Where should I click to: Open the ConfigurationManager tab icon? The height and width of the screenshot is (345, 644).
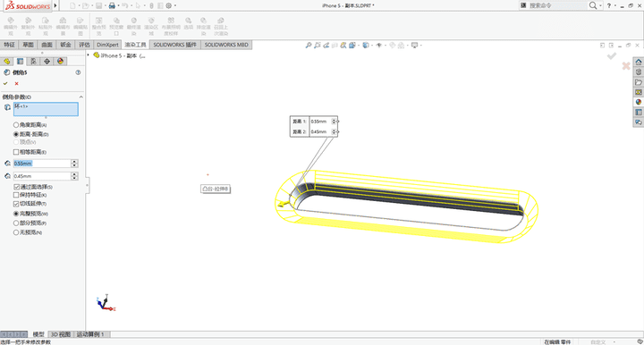click(x=33, y=61)
